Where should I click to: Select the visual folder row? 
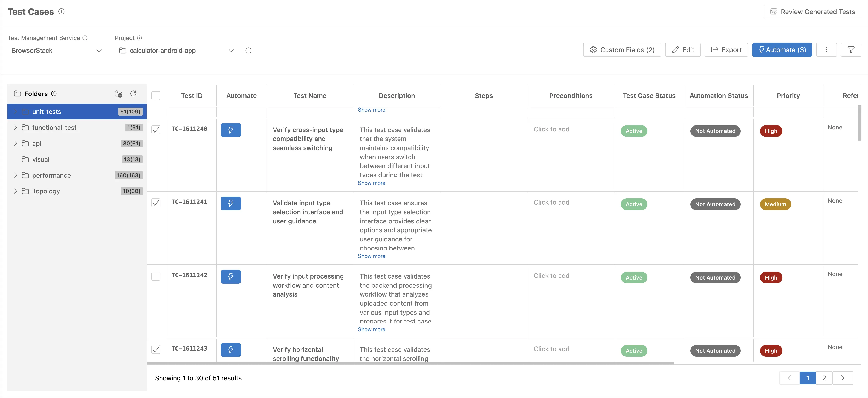(77, 159)
